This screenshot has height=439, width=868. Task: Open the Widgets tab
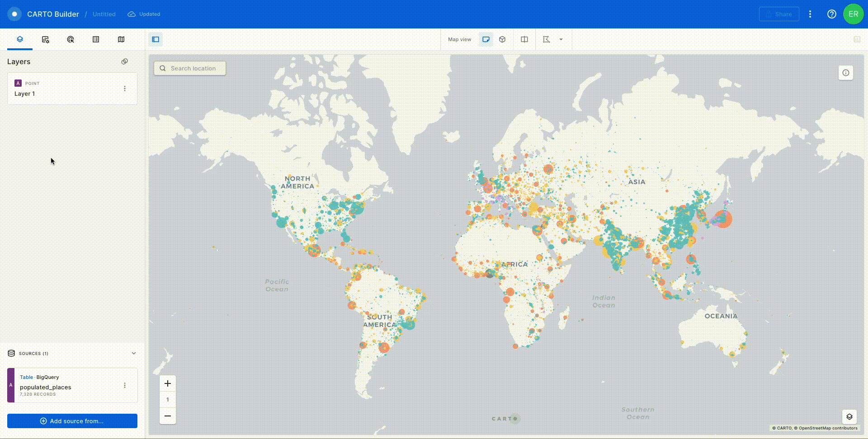point(45,39)
